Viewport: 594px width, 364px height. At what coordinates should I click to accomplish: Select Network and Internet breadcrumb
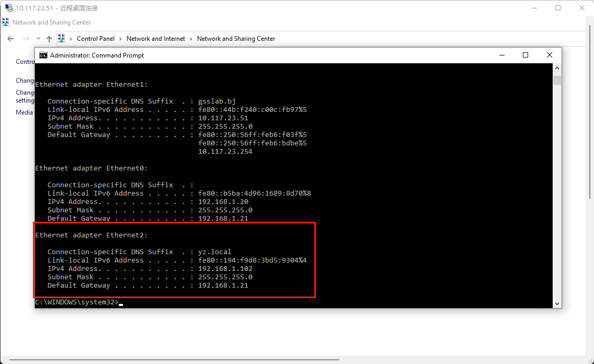[156, 39]
